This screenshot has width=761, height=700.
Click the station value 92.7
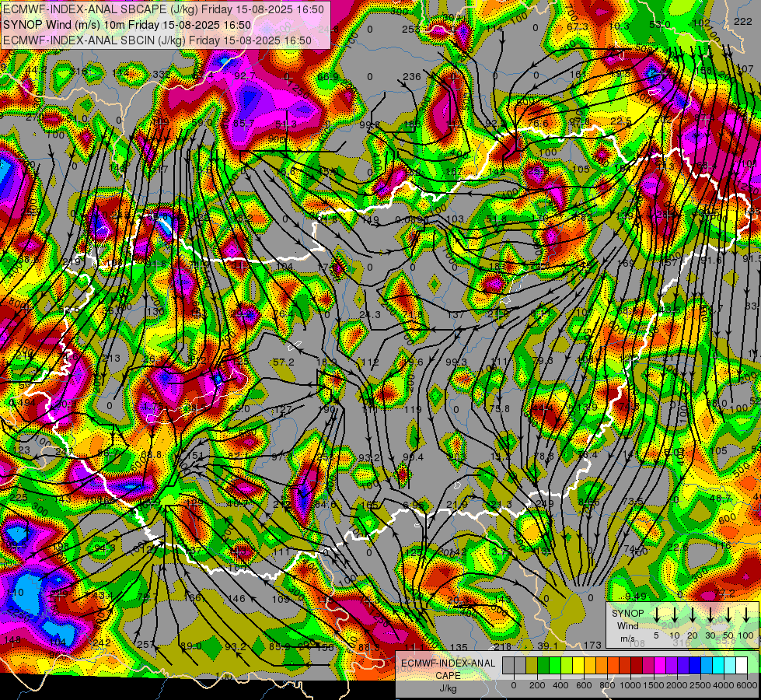pyautogui.click(x=245, y=76)
